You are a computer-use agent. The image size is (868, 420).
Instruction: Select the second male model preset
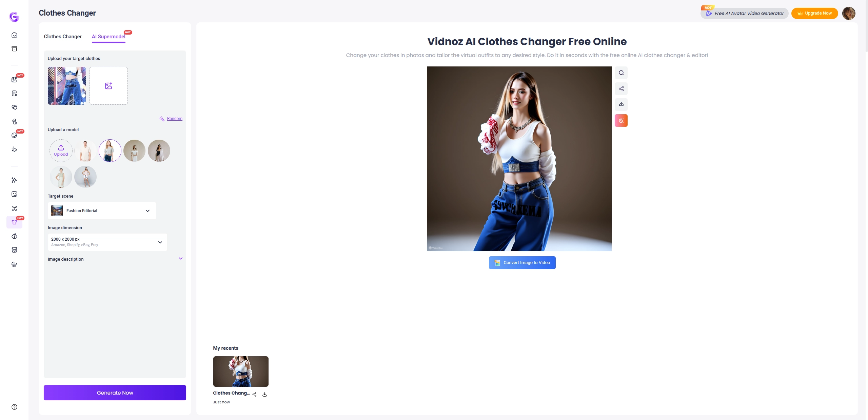click(85, 151)
